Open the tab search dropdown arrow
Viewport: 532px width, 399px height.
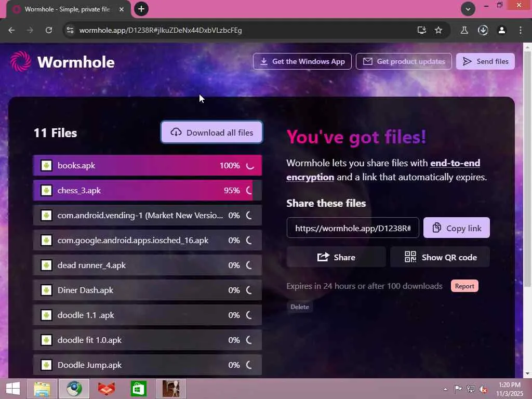point(468,9)
